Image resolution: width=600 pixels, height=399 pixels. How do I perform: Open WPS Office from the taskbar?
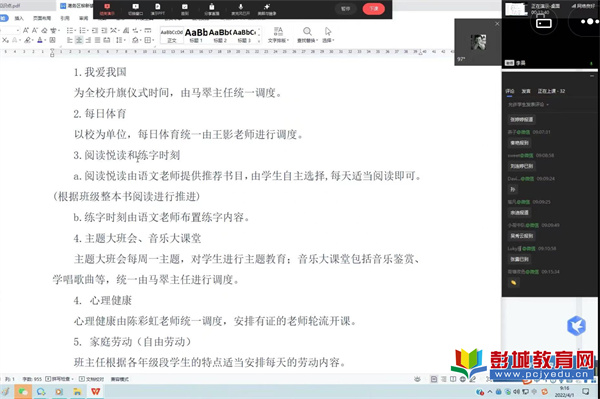[95, 391]
